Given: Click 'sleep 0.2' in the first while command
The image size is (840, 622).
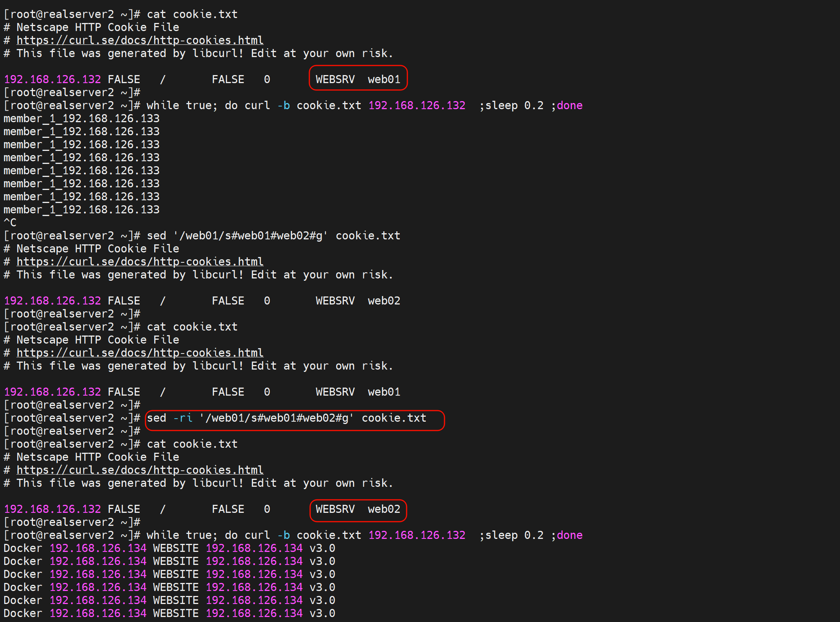Looking at the screenshot, I should 514,105.
